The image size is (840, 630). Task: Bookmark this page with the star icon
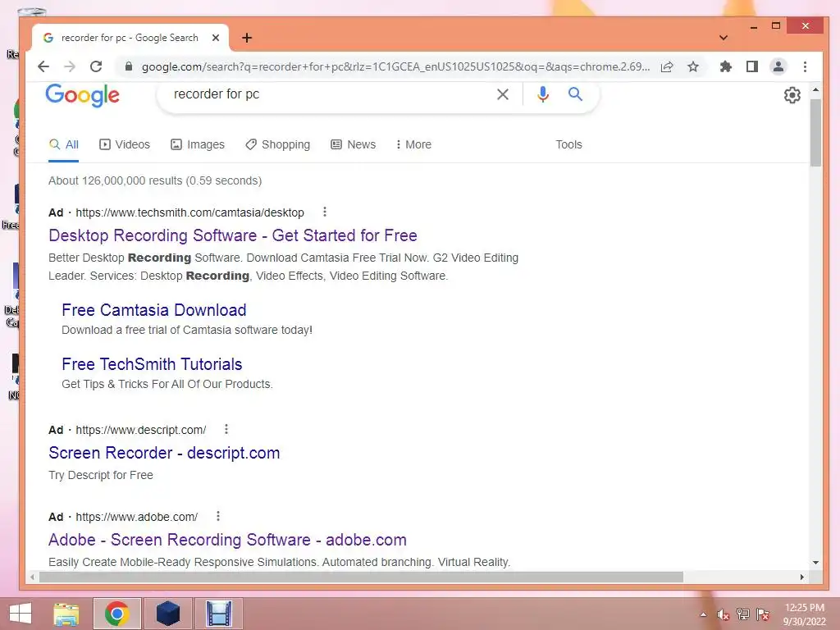(x=693, y=66)
